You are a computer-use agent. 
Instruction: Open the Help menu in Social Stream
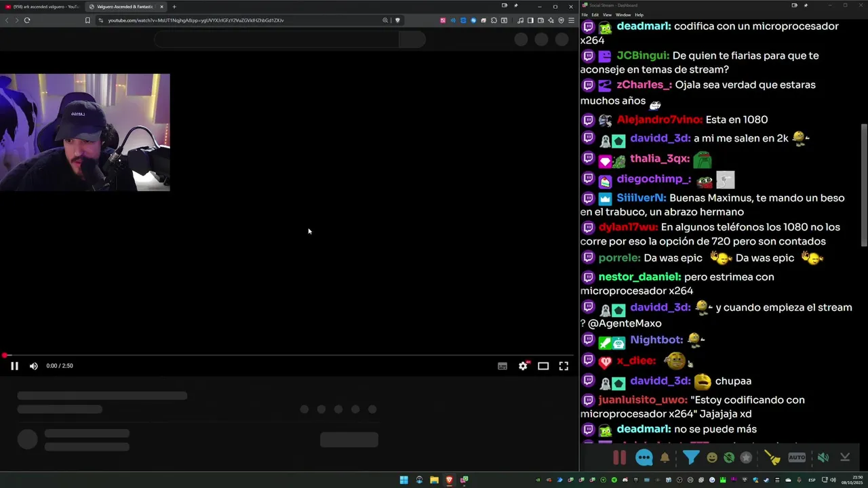639,15
